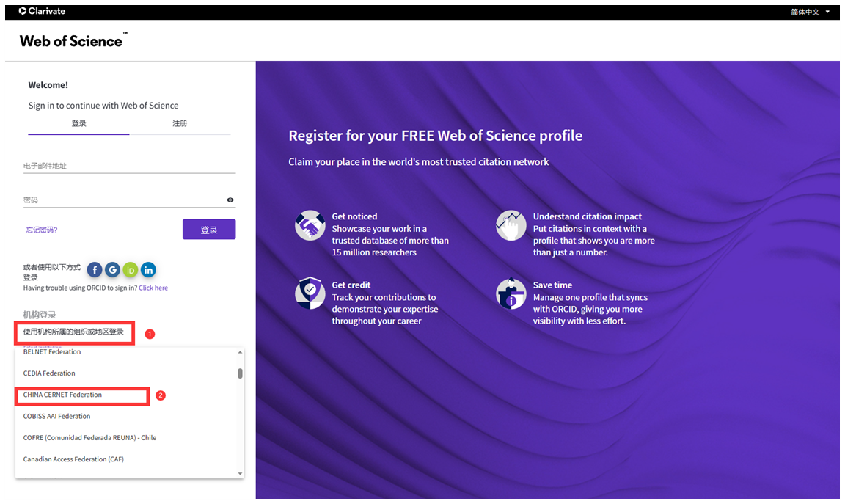Viewport: 845px width, 504px height.
Task: Open the 忘记密码? link
Action: coord(42,230)
